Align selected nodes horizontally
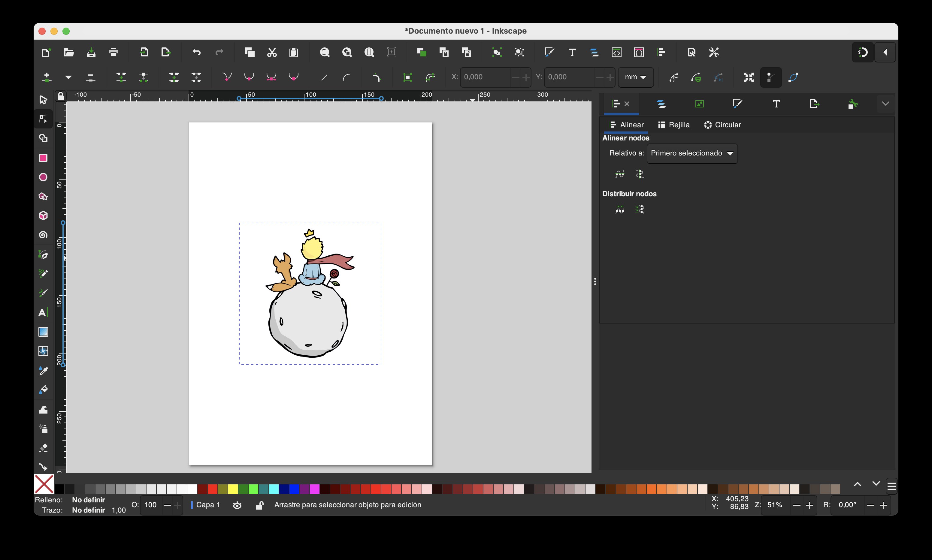 pyautogui.click(x=619, y=174)
